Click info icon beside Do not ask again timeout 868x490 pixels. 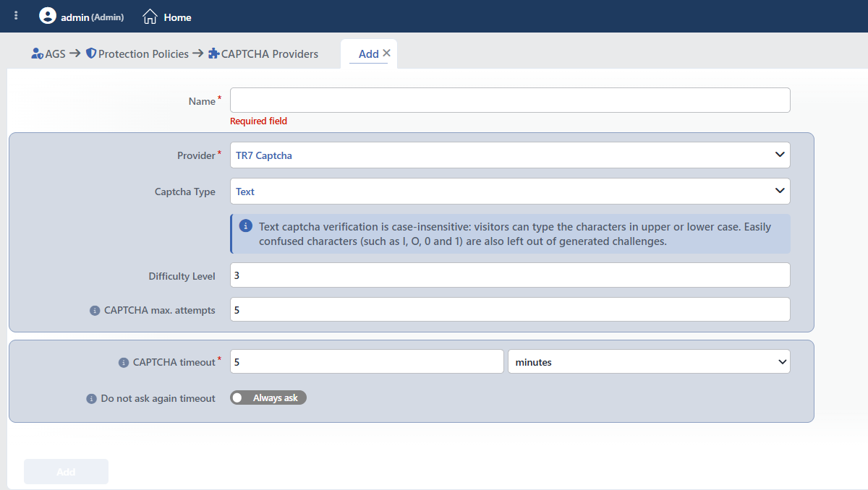tap(91, 399)
